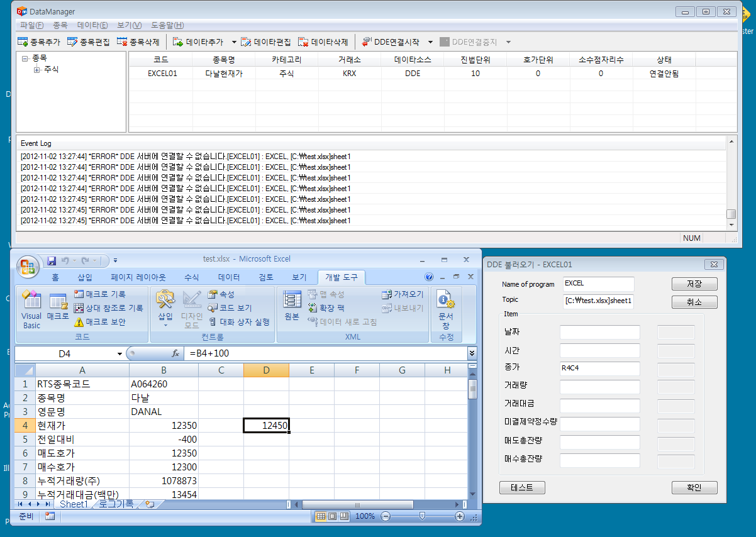Click the 매크로 기록 icon in the ribbon
This screenshot has height=537, width=756.
click(79, 294)
